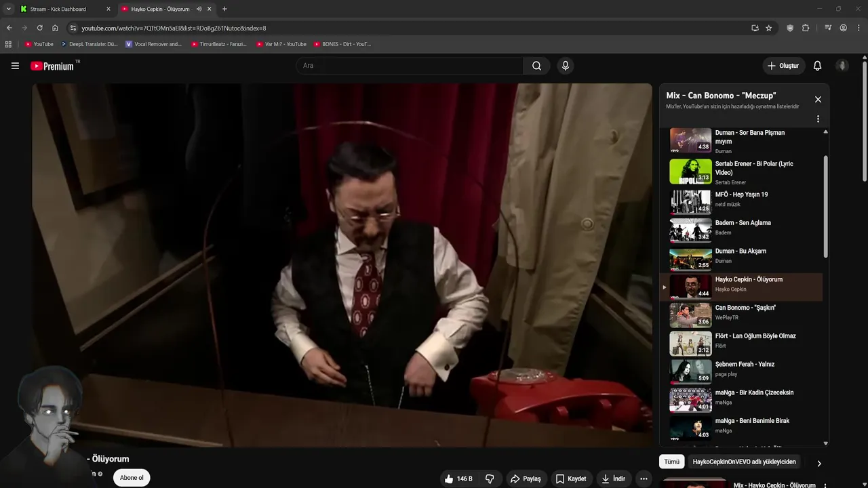Screen dimensions: 868x488
Task: Reload the current page
Action: click(39, 28)
